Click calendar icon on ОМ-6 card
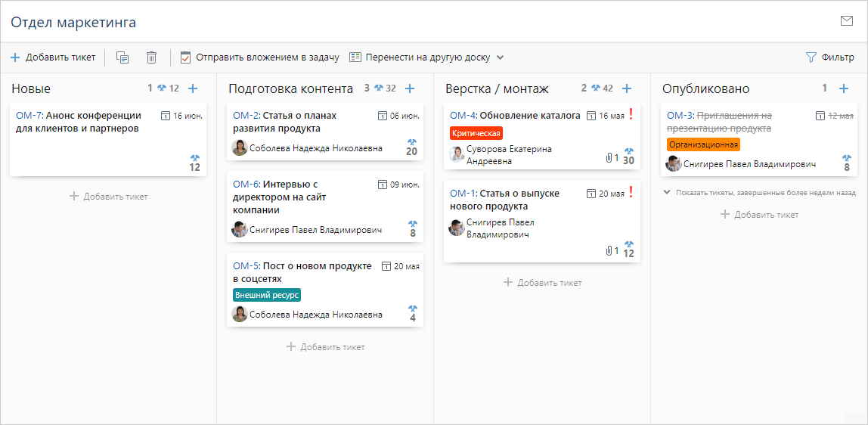Screen dimensions: 868x425 tap(382, 184)
